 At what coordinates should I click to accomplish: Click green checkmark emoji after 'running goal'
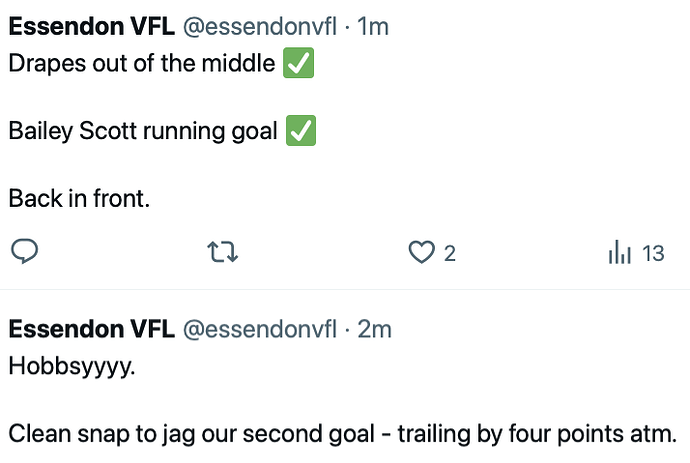(x=301, y=130)
